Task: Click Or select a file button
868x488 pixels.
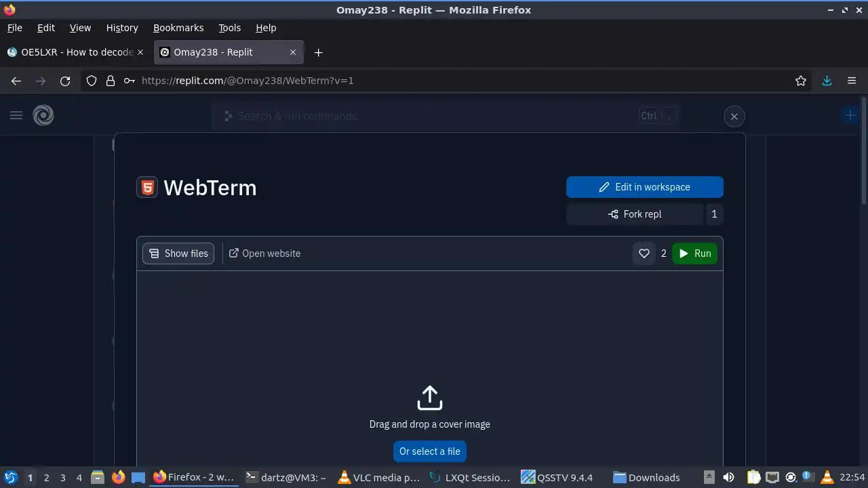Action: pyautogui.click(x=430, y=451)
